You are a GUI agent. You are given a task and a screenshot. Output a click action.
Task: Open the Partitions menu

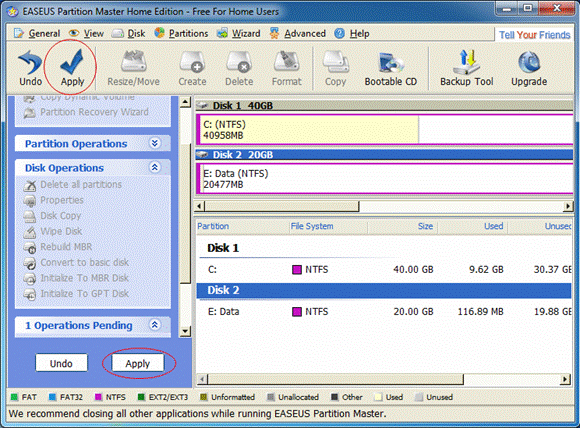click(181, 34)
